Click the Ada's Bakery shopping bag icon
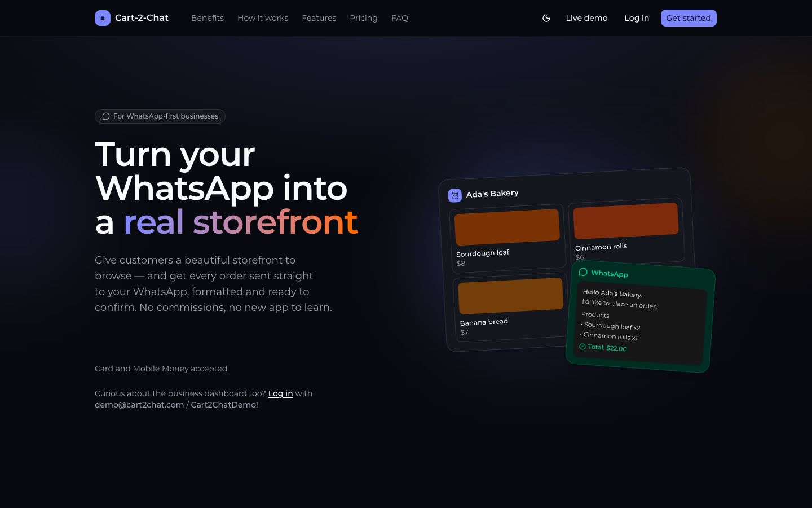 (455, 195)
